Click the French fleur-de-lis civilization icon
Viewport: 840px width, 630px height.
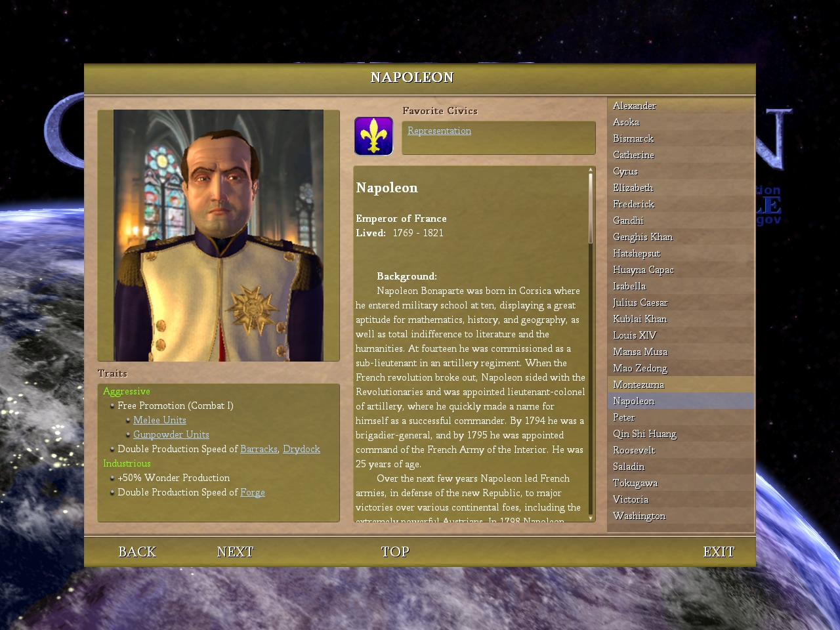pos(373,136)
